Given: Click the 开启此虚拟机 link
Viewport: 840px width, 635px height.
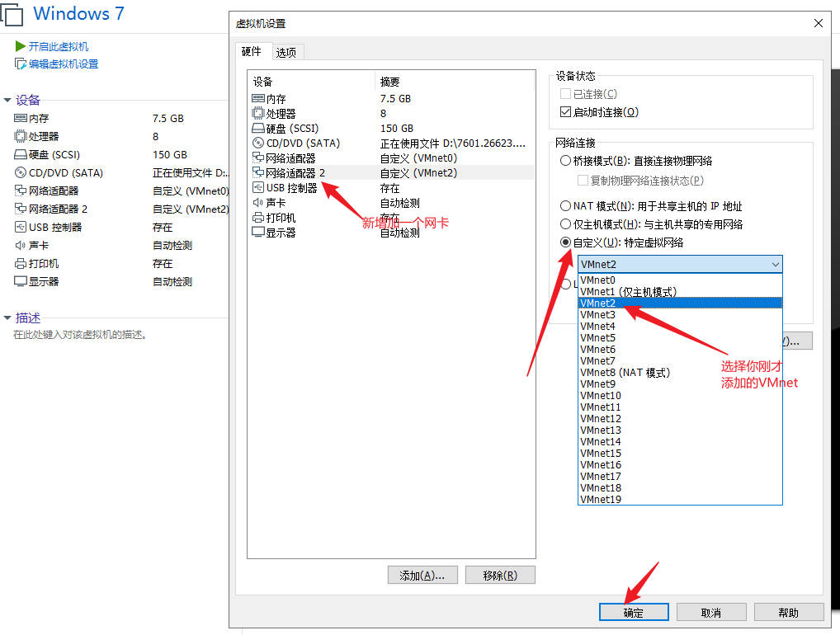Looking at the screenshot, I should click(x=59, y=46).
